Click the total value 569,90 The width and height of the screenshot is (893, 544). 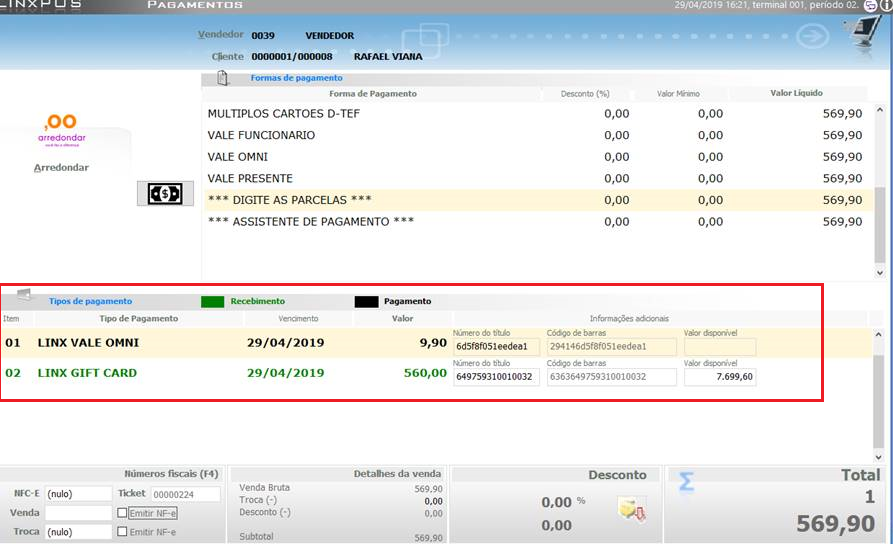[x=835, y=523]
